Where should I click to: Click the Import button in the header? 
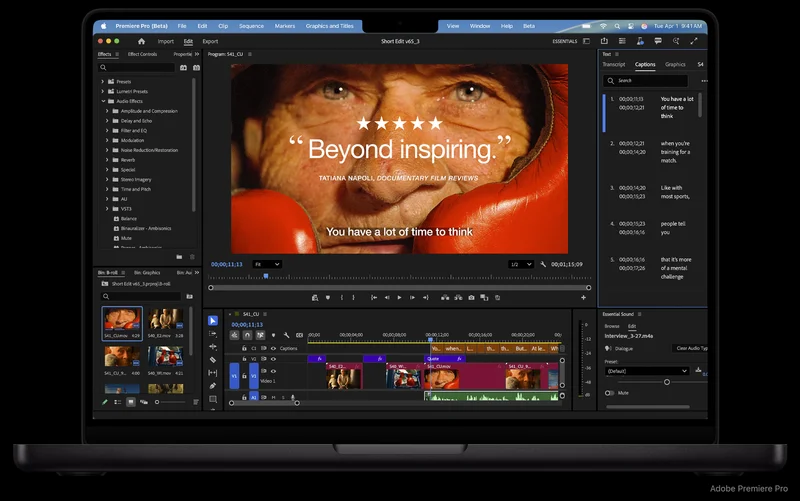pos(165,41)
